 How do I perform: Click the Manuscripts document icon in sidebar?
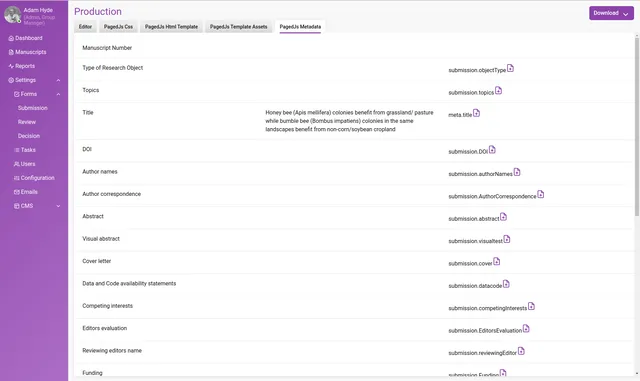click(11, 52)
